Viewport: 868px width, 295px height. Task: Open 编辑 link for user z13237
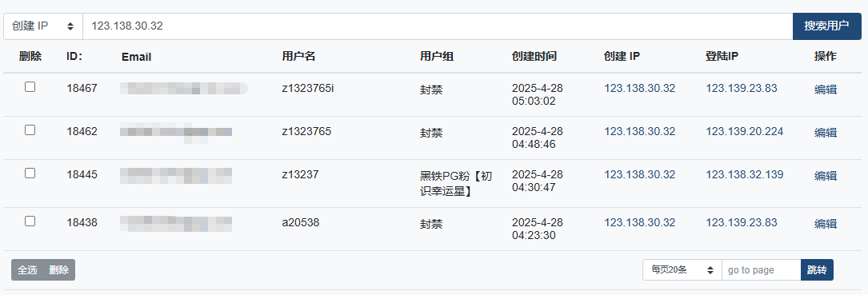click(x=826, y=176)
